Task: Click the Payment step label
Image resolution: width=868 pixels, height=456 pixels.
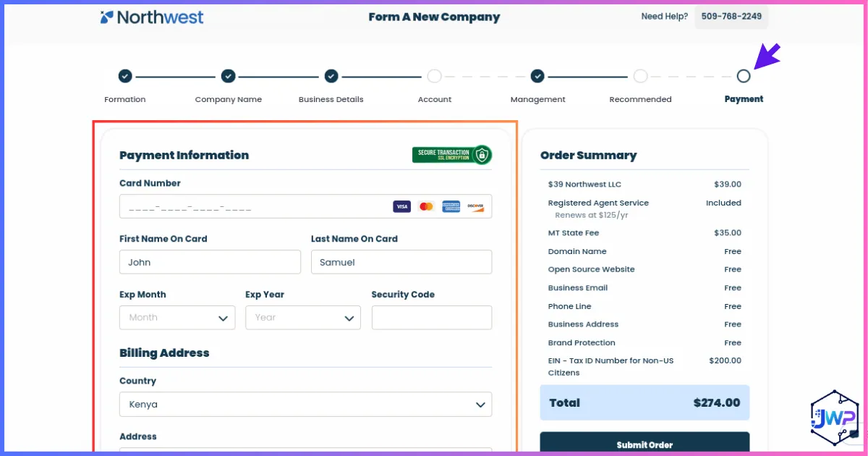Action: 744,99
